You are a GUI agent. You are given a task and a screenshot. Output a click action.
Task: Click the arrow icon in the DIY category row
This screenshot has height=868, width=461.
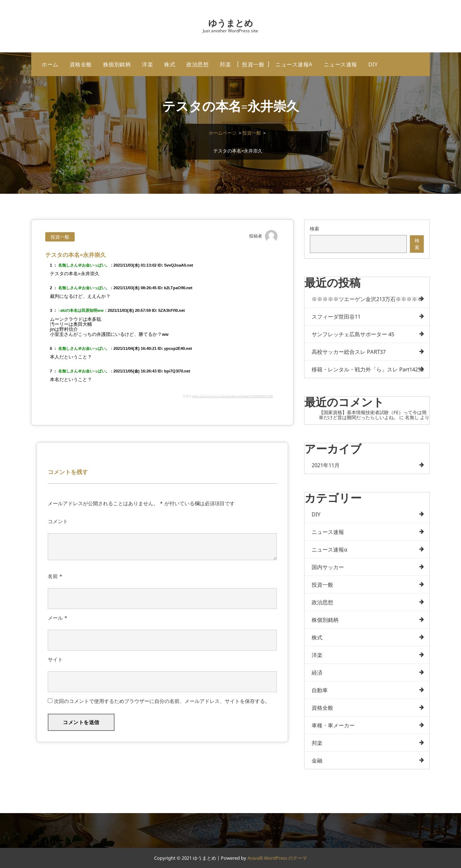[x=422, y=514]
